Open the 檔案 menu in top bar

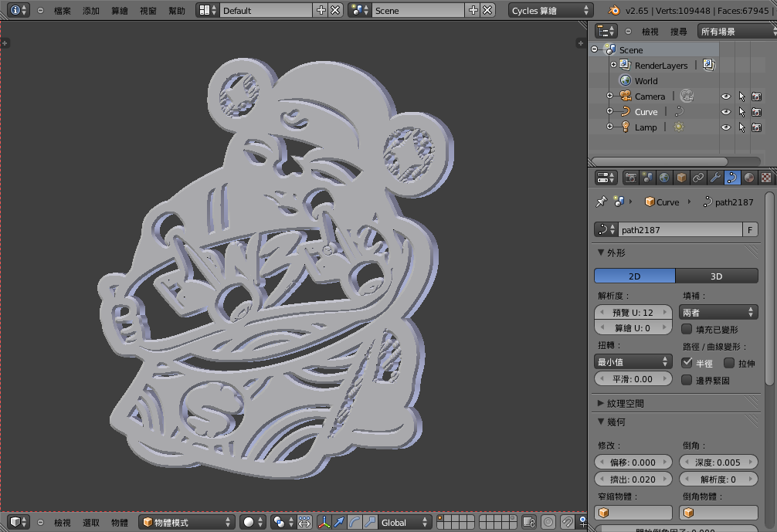coord(63,10)
